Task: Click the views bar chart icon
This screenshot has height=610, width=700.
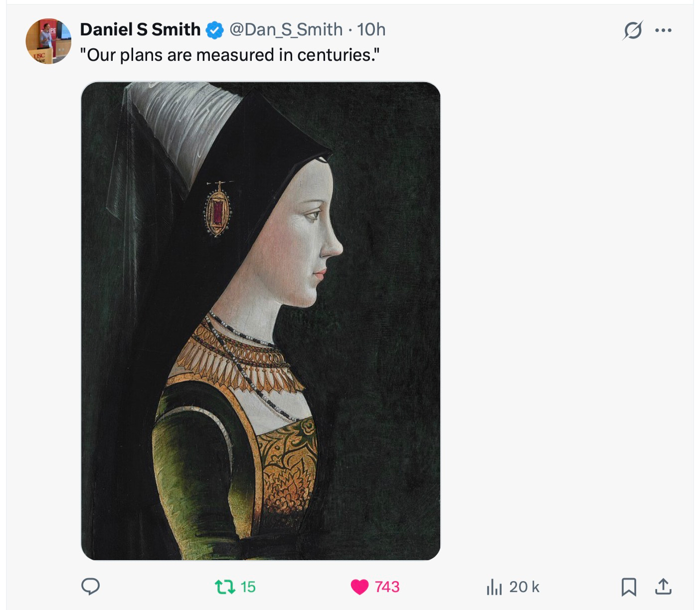Action: coord(494,587)
